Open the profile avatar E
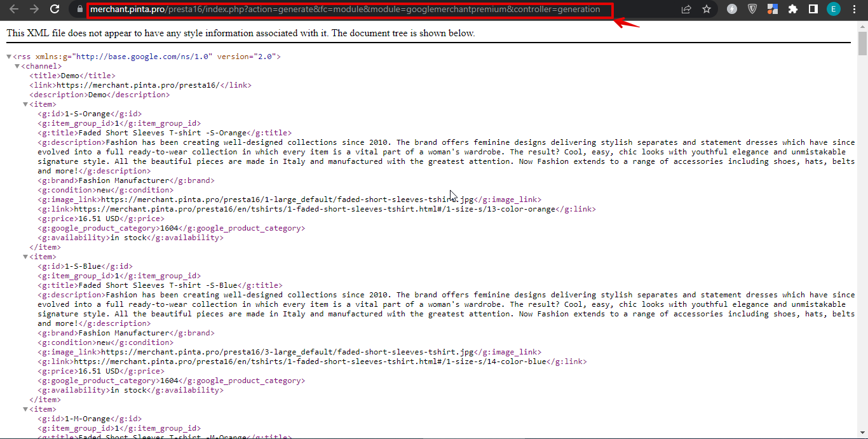868x439 pixels. tap(833, 10)
